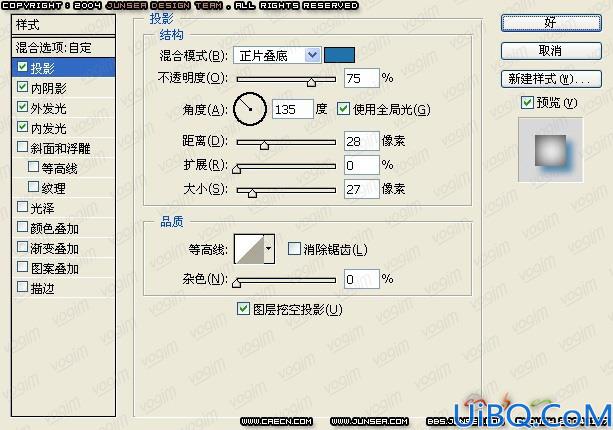
Task: Select the 内发光 style row label
Action: [x=49, y=128]
